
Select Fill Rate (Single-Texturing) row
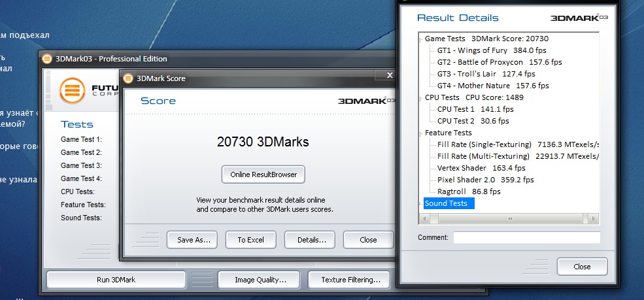518,144
